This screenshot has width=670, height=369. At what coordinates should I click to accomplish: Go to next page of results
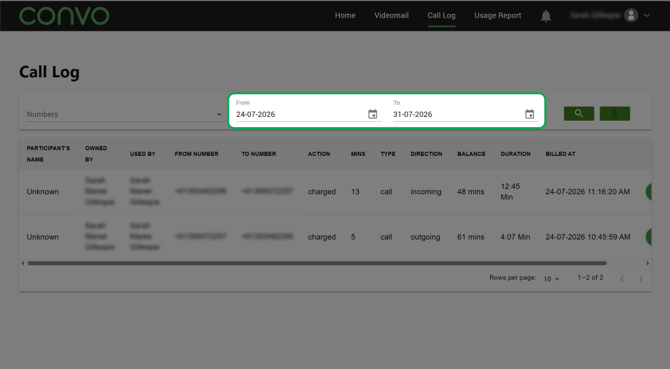point(641,279)
